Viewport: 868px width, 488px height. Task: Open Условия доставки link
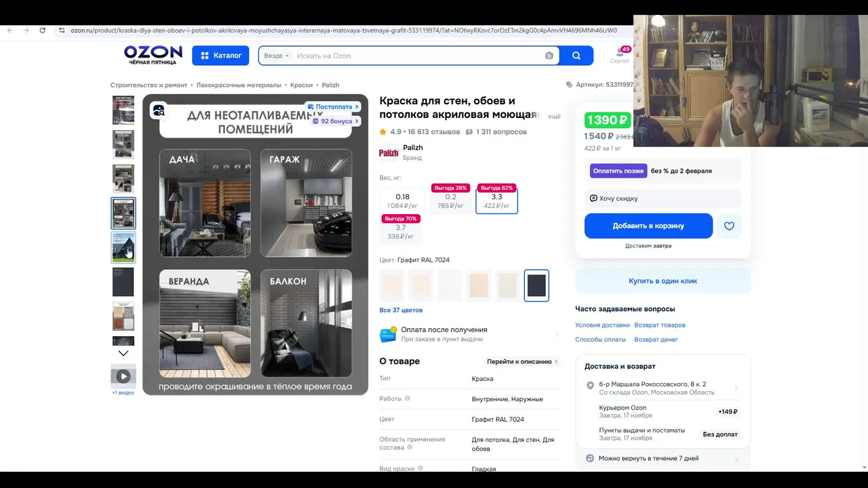pyautogui.click(x=602, y=325)
